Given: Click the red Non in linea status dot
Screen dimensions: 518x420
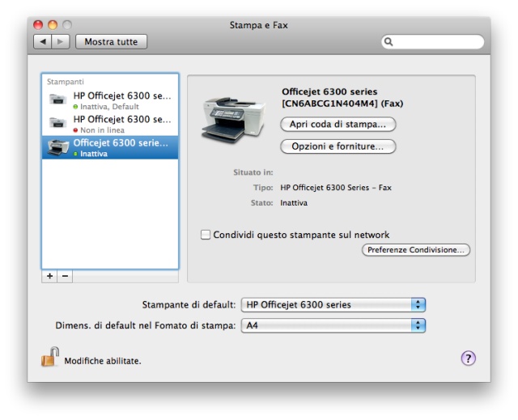Looking at the screenshot, I should coord(75,130).
